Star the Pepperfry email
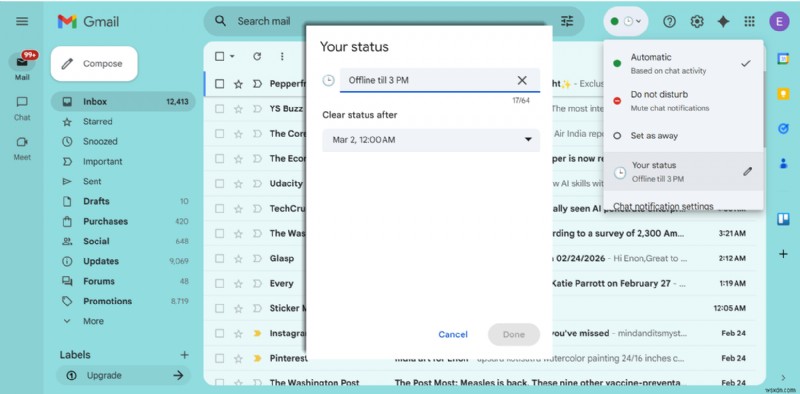Image resolution: width=800 pixels, height=394 pixels. coord(238,84)
